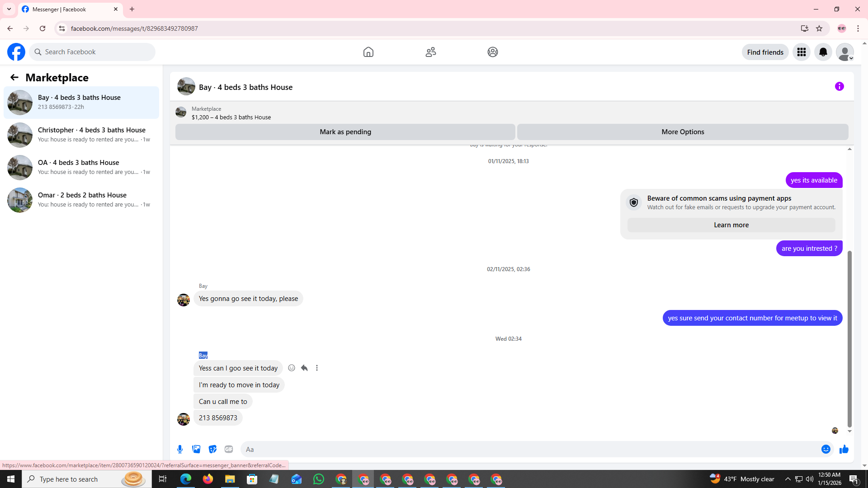
Task: Open the Facebook apps grid menu
Action: click(x=801, y=52)
